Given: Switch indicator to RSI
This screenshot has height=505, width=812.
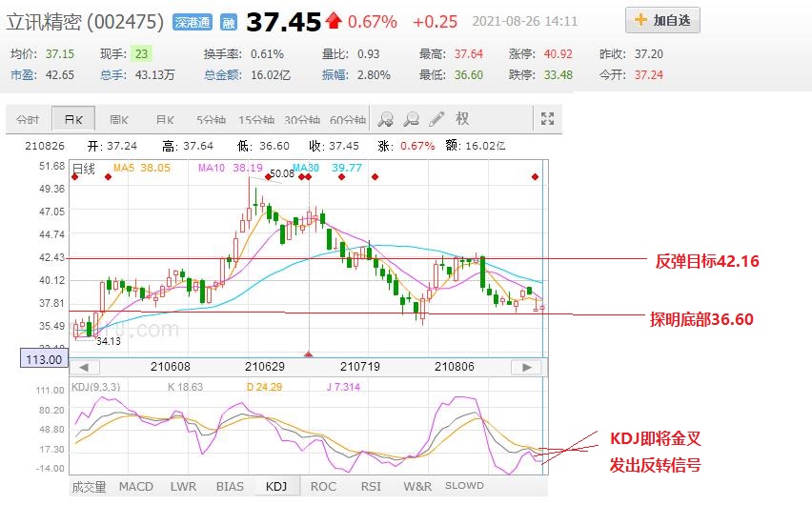Looking at the screenshot, I should [x=371, y=487].
